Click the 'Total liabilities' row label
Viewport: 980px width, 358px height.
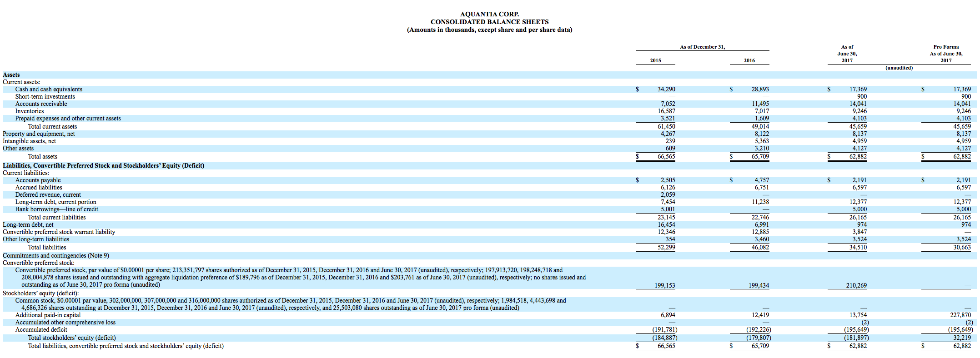(47, 248)
